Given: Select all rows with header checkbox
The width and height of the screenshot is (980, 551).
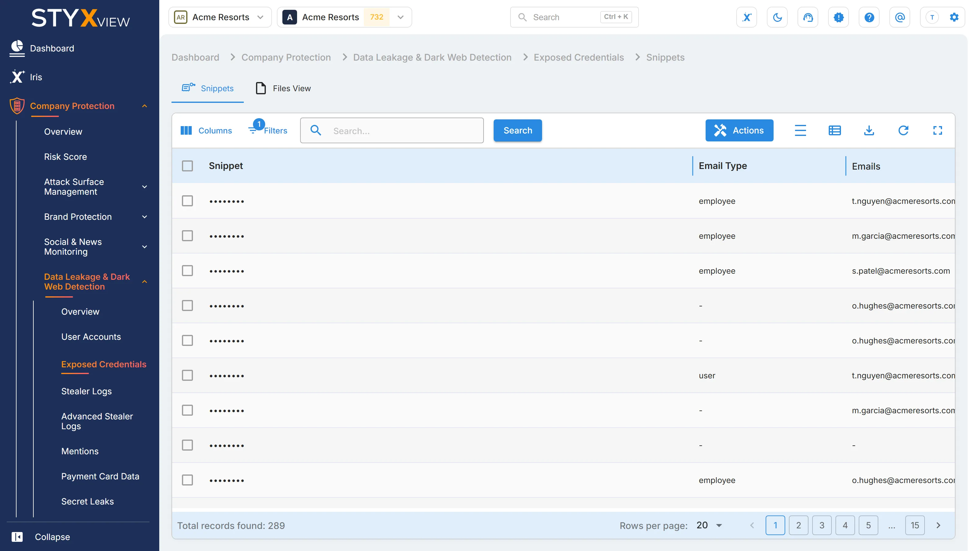Looking at the screenshot, I should (x=187, y=166).
